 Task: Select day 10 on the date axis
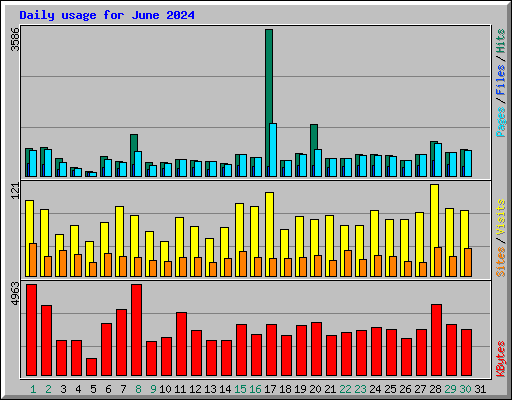(x=165, y=389)
